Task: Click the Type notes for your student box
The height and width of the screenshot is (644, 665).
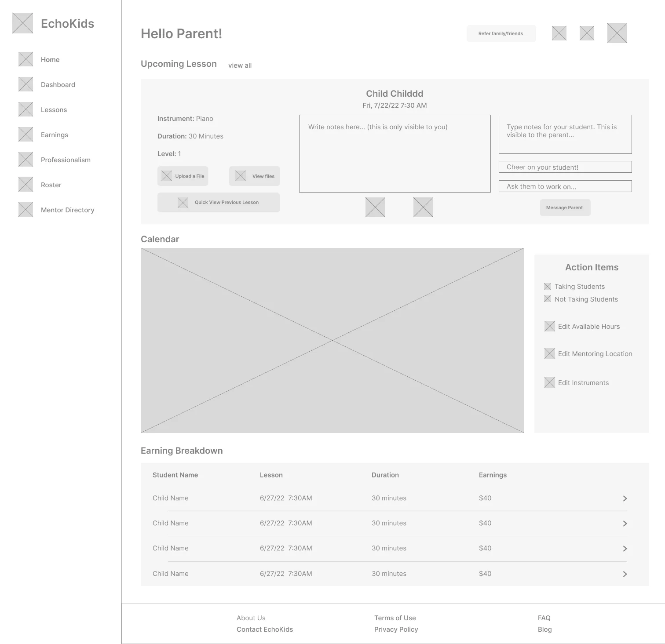Action: (565, 134)
